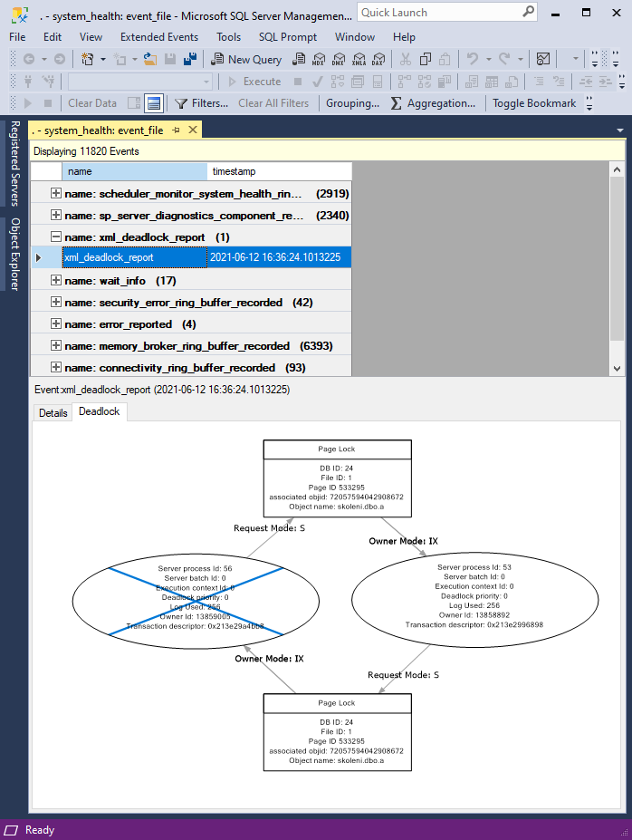
Task: Create an Analysis Services MDX query
Action: [319, 60]
